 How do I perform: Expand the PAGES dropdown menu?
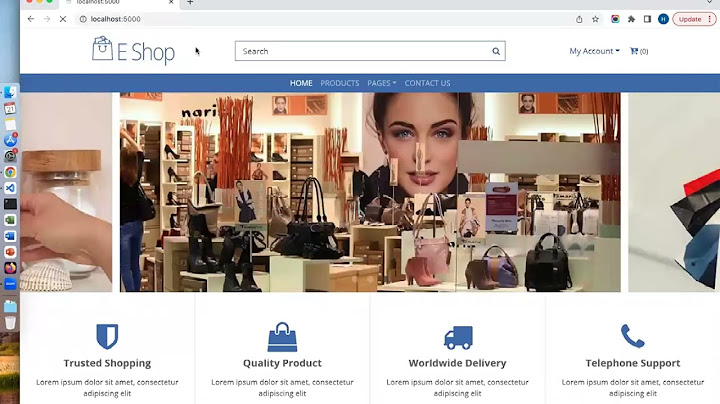tap(382, 83)
